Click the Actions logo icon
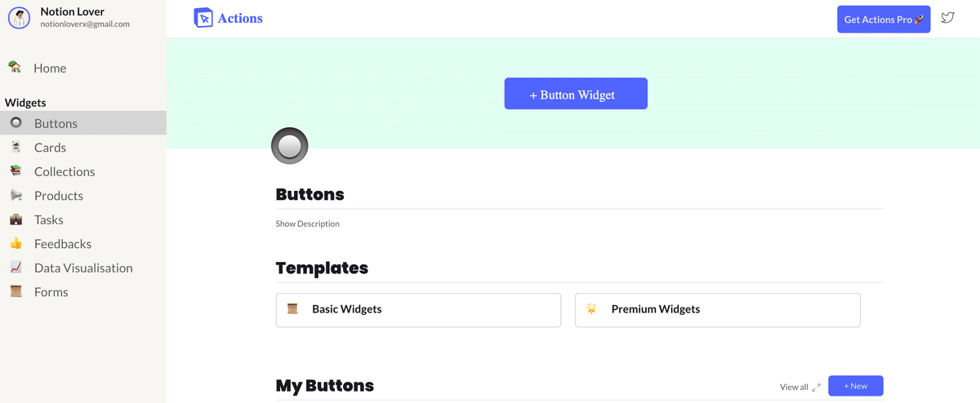The height and width of the screenshot is (403, 980). (203, 18)
